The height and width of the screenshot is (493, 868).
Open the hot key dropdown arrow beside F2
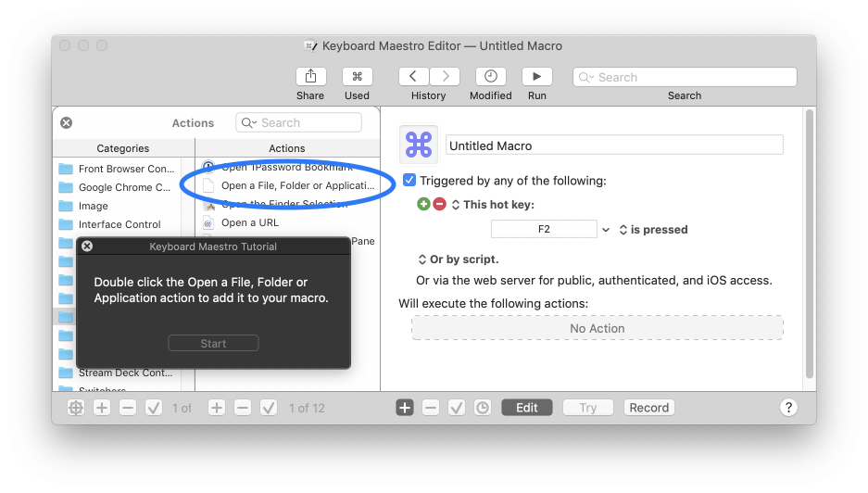click(606, 229)
